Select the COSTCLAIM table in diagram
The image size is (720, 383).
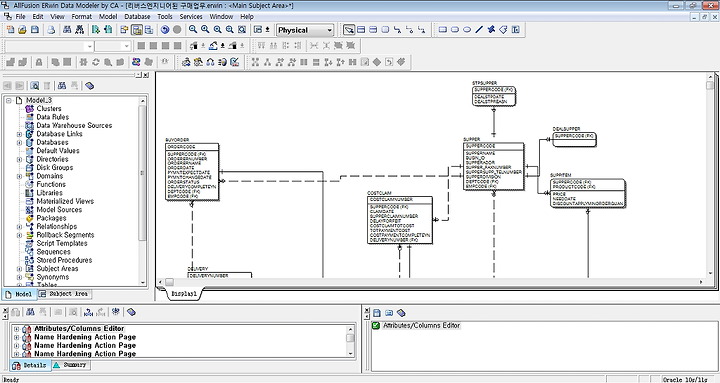point(400,220)
